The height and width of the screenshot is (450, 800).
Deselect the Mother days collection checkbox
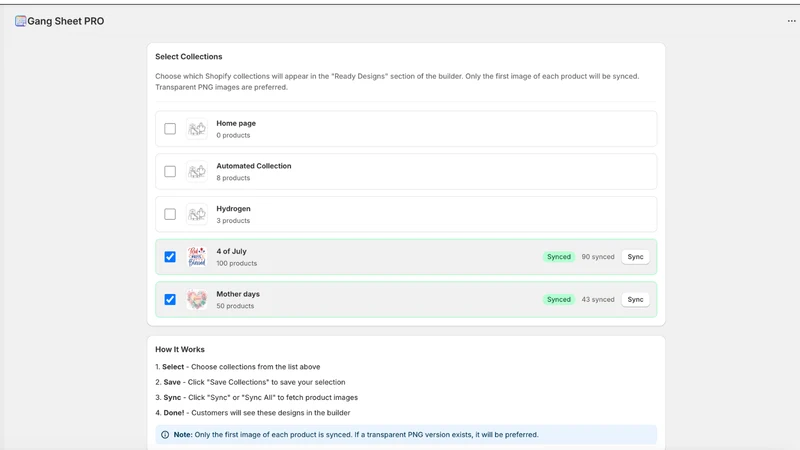[170, 299]
